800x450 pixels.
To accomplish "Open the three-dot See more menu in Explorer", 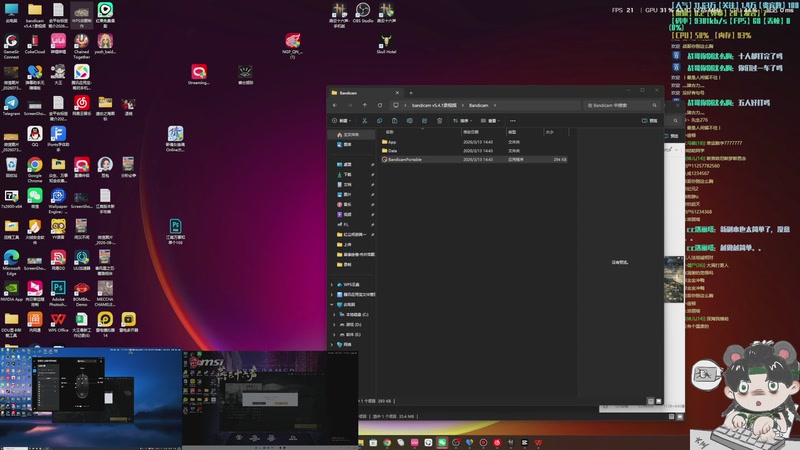I will [x=513, y=121].
